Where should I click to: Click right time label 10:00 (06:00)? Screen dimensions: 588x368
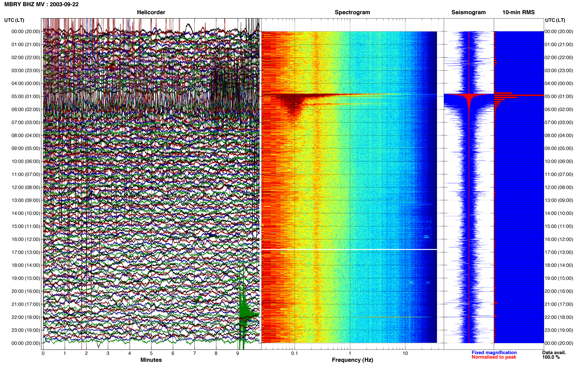(x=559, y=161)
